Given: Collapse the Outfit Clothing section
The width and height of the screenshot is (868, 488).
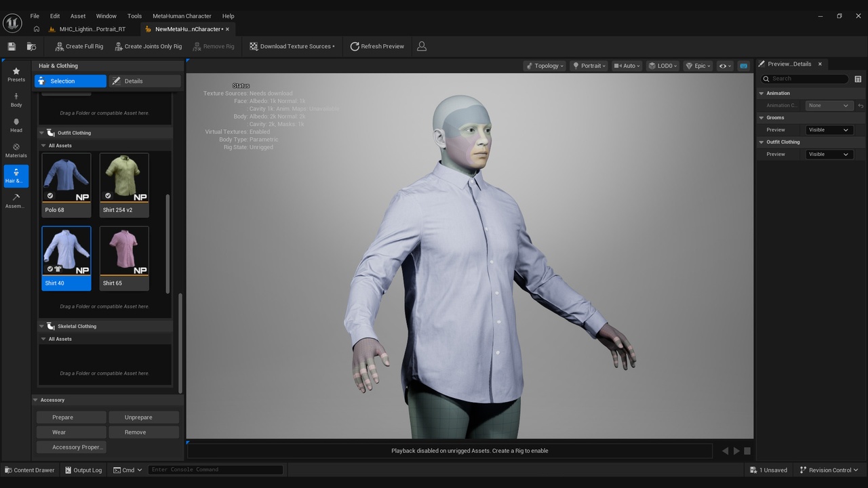Looking at the screenshot, I should coord(42,133).
